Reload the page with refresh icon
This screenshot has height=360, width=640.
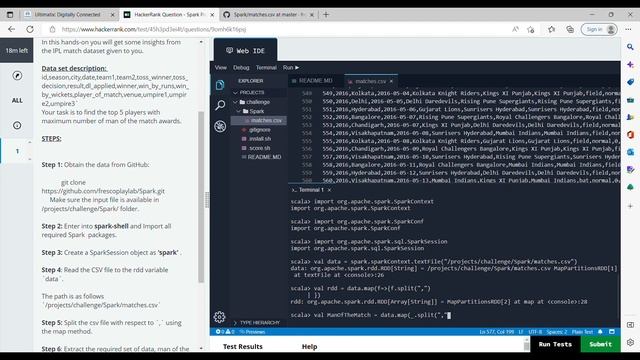[x=30, y=29]
